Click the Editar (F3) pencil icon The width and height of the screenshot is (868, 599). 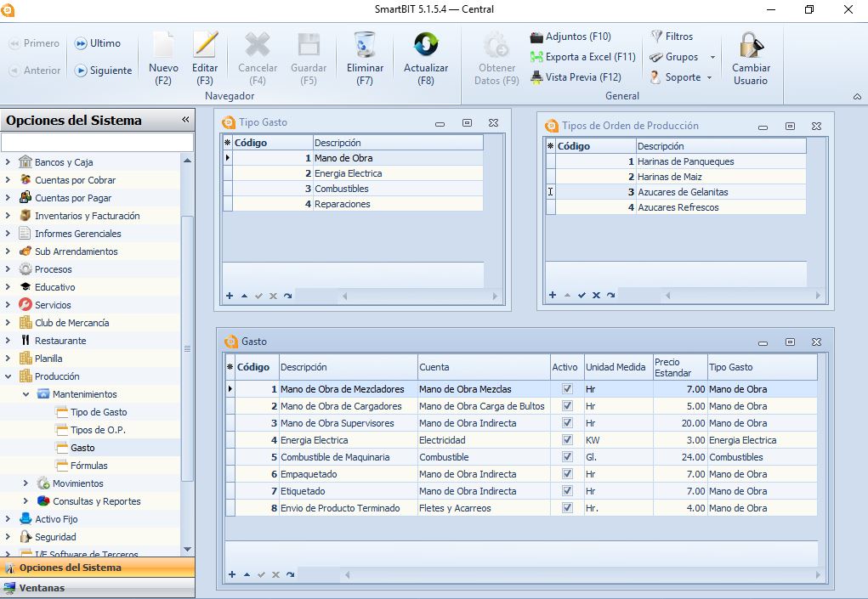pyautogui.click(x=205, y=45)
